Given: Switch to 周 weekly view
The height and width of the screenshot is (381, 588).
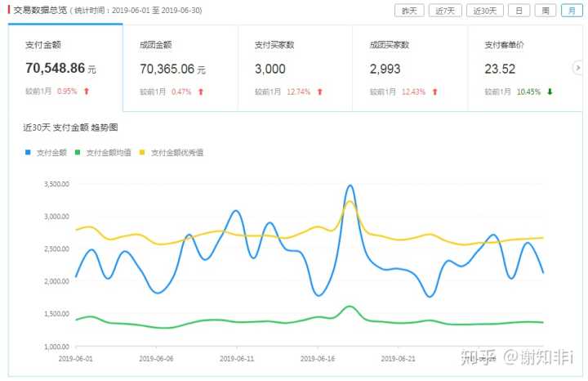Looking at the screenshot, I should (545, 11).
